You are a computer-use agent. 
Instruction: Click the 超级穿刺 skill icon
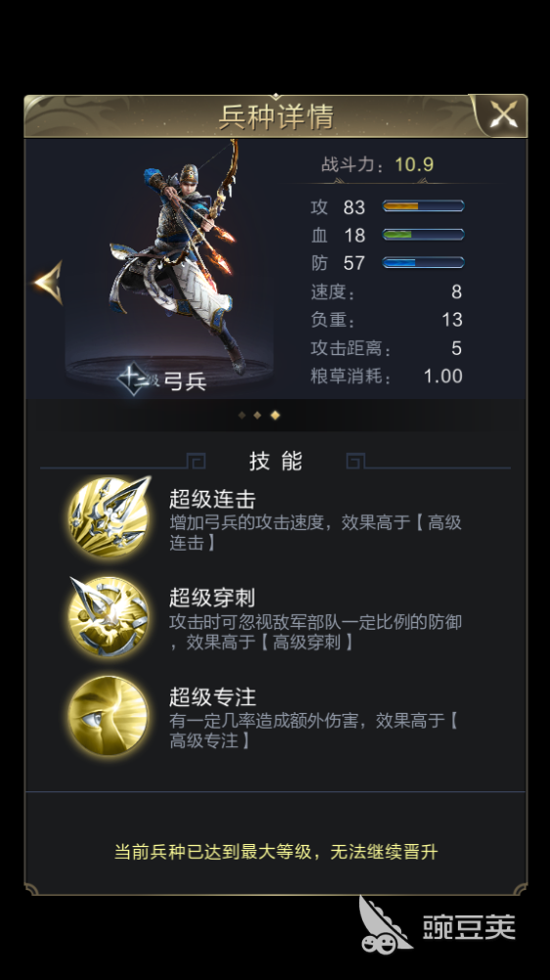coord(109,616)
